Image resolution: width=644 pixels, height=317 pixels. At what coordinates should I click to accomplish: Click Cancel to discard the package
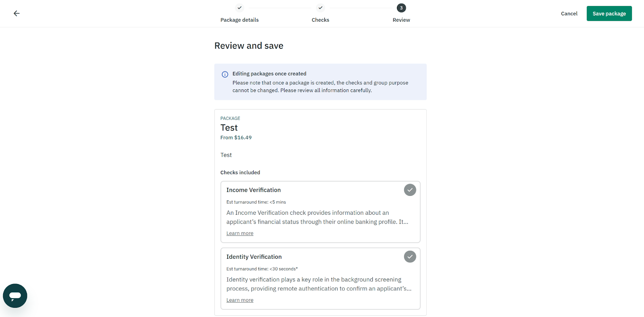pos(569,14)
